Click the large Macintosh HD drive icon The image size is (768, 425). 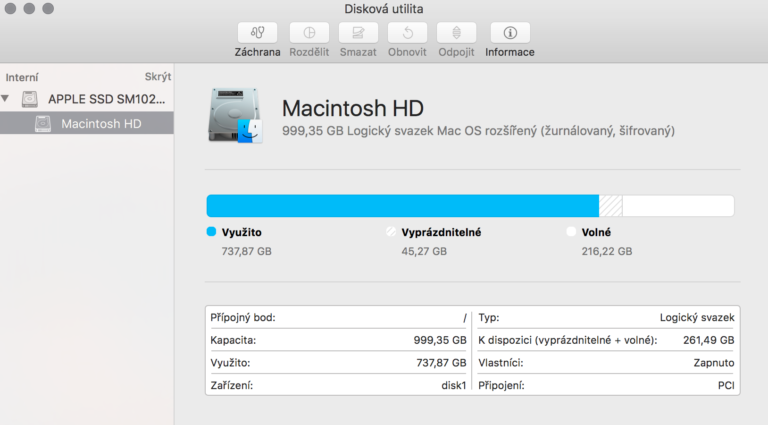click(236, 115)
